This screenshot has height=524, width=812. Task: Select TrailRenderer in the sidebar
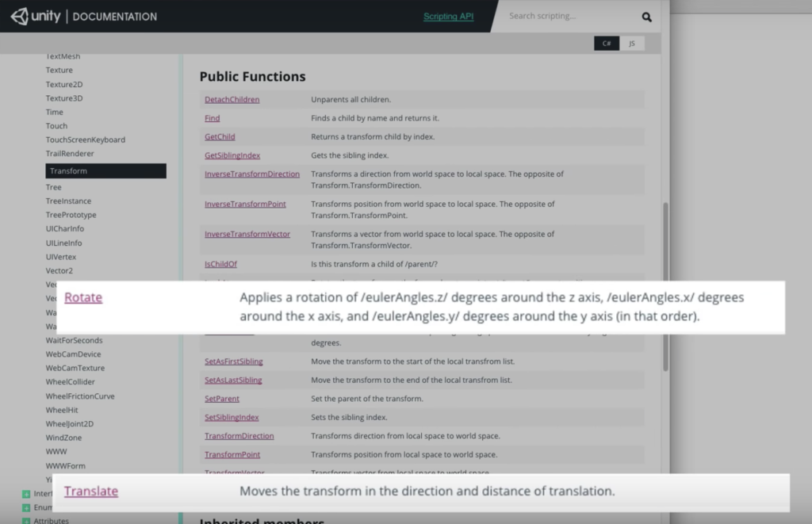(x=70, y=153)
